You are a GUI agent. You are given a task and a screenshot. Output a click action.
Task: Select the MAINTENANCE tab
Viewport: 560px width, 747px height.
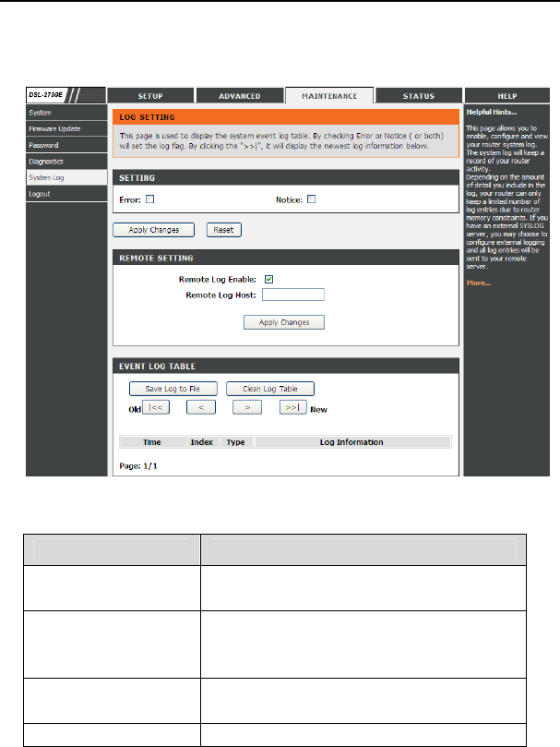pos(329,96)
